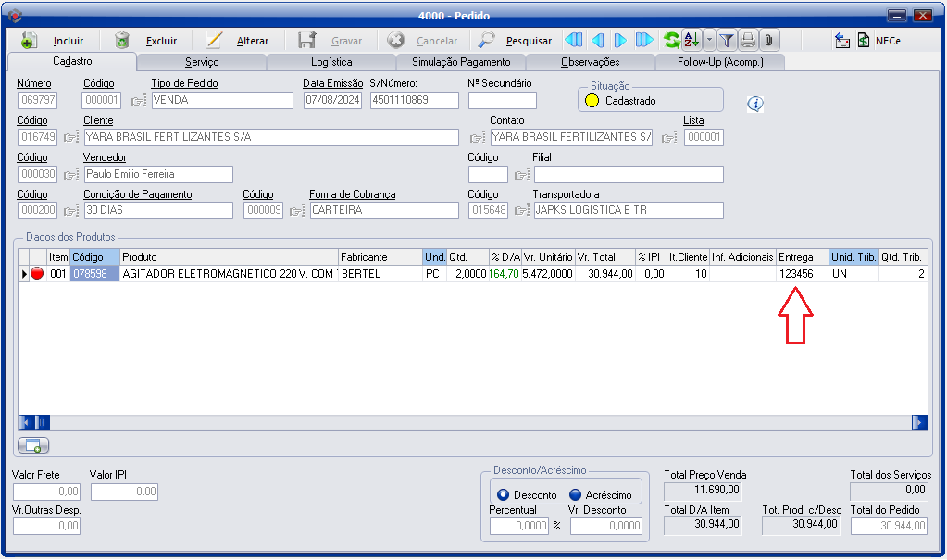Open the filter funnel icon

[727, 41]
